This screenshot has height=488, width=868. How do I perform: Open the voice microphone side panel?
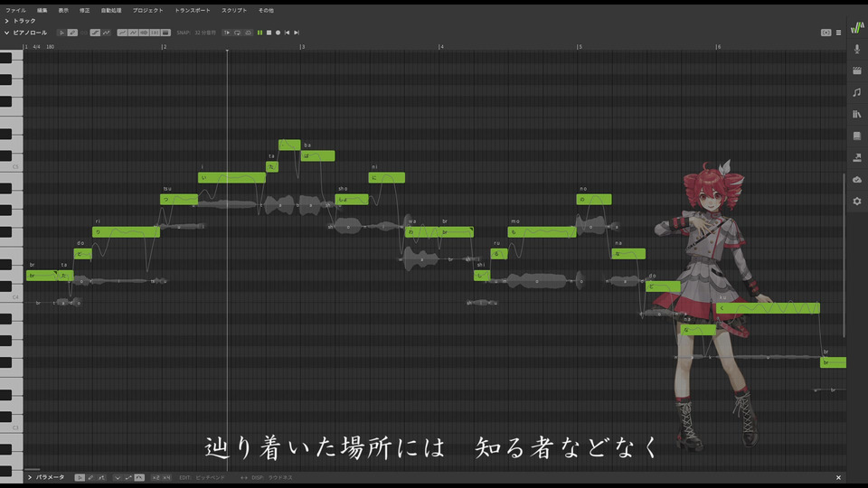857,49
